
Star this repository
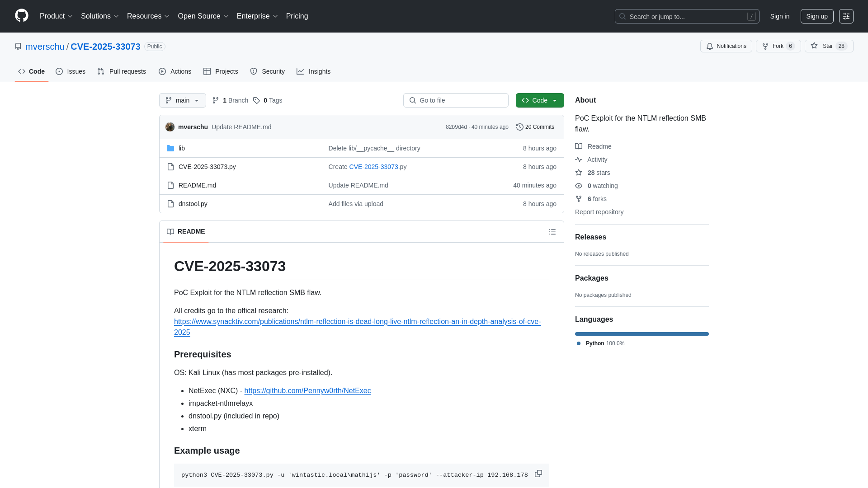tap(829, 46)
